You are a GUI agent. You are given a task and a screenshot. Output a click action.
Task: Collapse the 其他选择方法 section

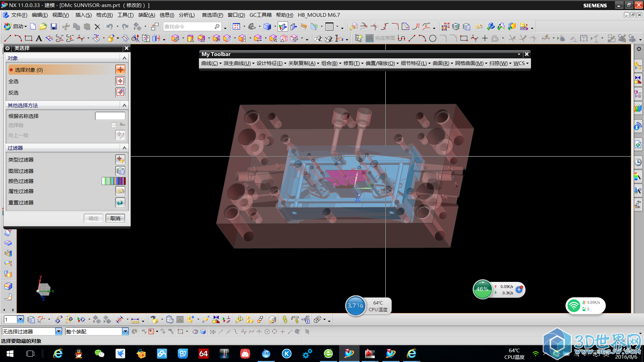(x=124, y=105)
